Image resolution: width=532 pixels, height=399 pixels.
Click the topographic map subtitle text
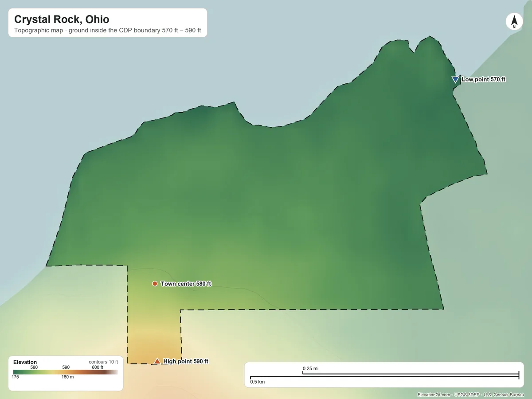coord(108,31)
